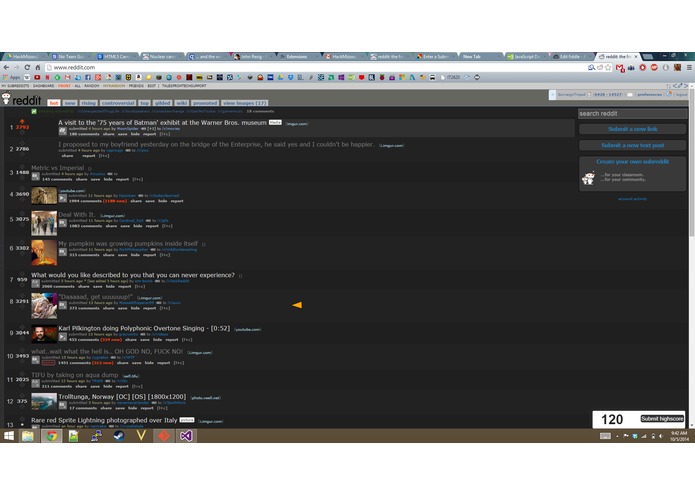Screen dimensions: 695x494
Task: Click the 'Submit a new link' button
Action: 633,129
